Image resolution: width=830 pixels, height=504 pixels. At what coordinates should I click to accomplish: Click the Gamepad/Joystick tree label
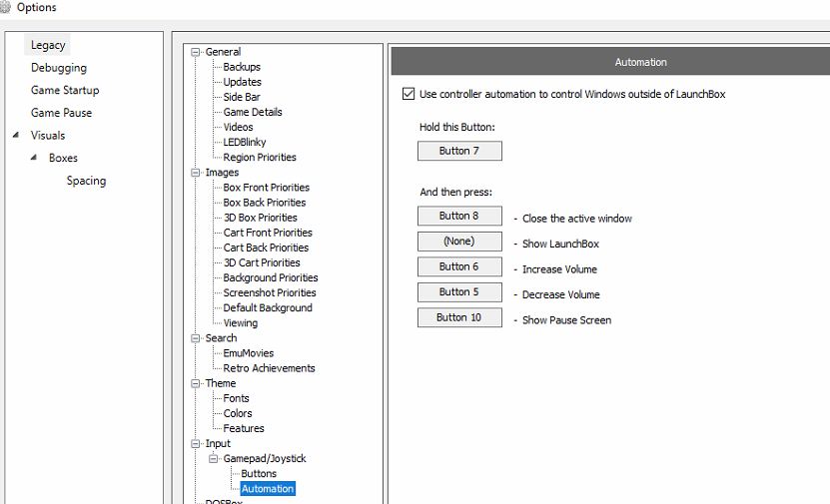265,458
